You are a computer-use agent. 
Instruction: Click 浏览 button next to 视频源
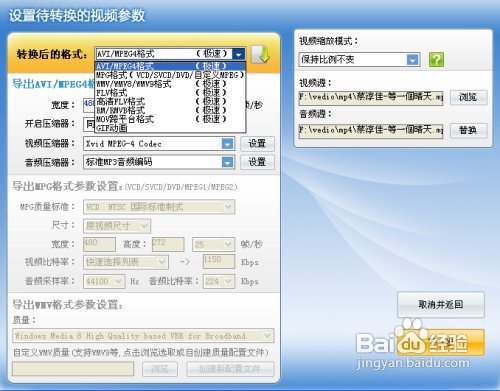click(x=468, y=97)
